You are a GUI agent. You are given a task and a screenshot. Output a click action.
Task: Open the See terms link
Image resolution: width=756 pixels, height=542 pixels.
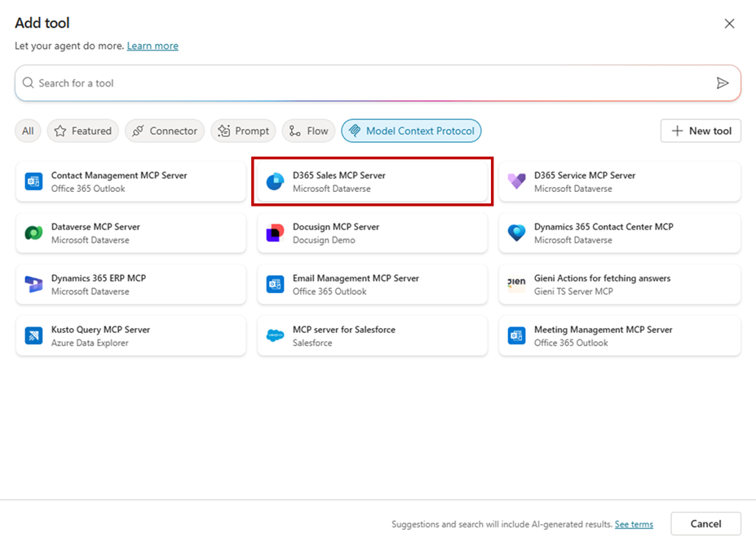pos(634,525)
